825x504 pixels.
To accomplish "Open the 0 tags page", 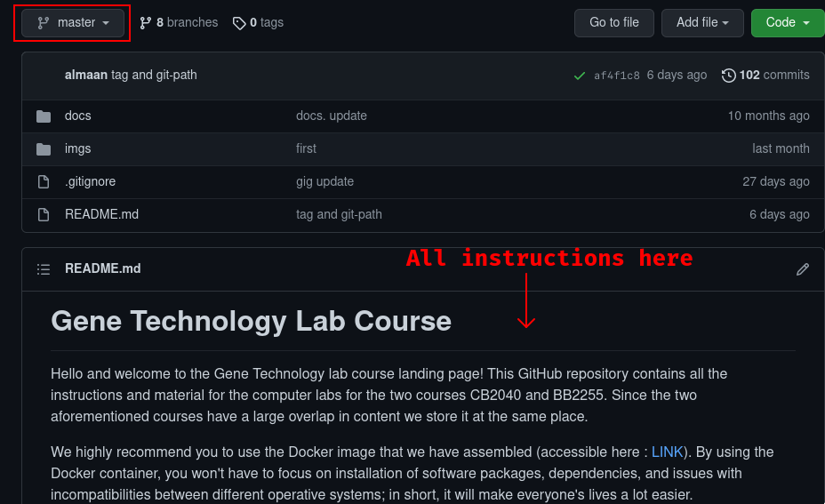I will point(258,23).
